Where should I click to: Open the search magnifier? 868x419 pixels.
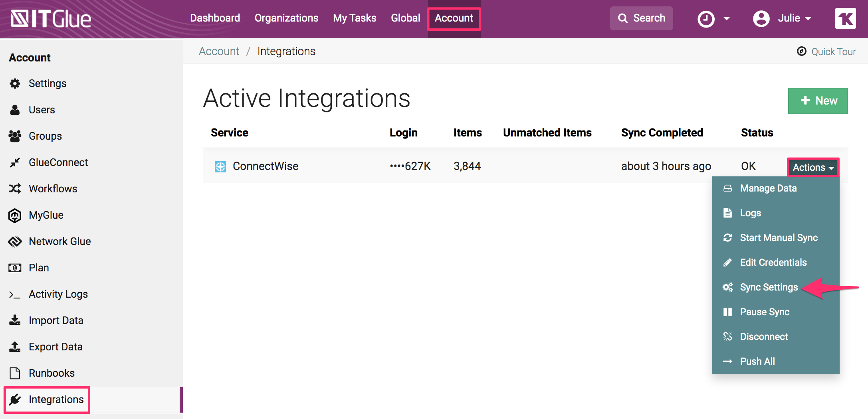pos(623,18)
